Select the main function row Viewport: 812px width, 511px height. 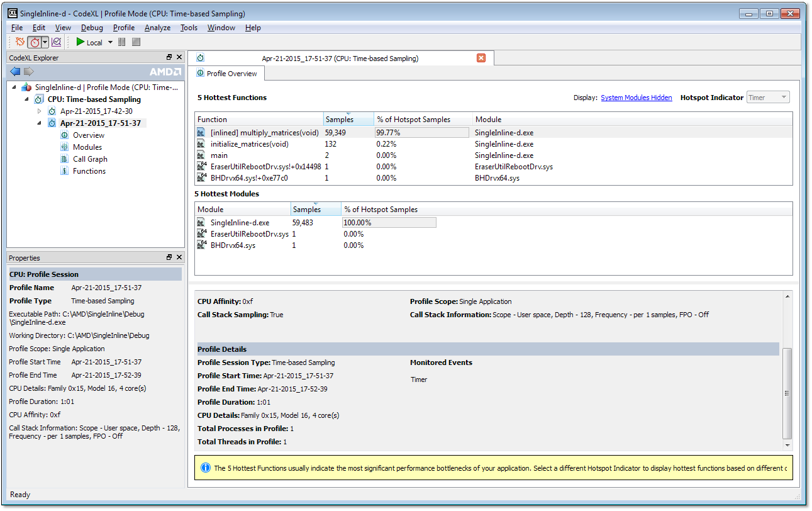point(494,155)
